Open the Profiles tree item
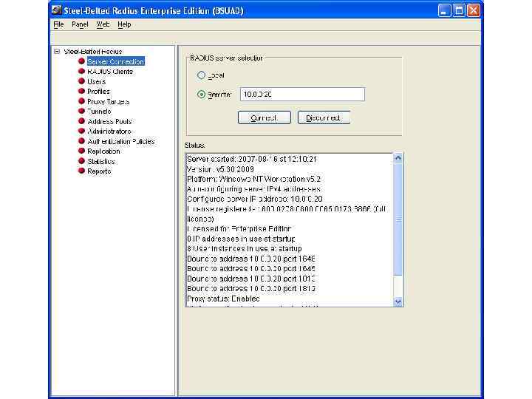Image resolution: width=532 pixels, height=399 pixels. pos(98,92)
